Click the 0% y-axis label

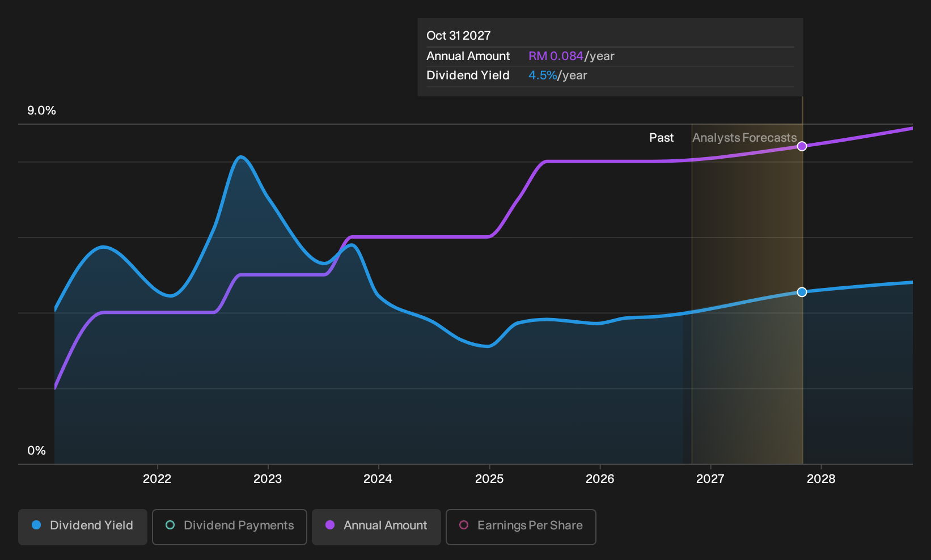click(36, 451)
